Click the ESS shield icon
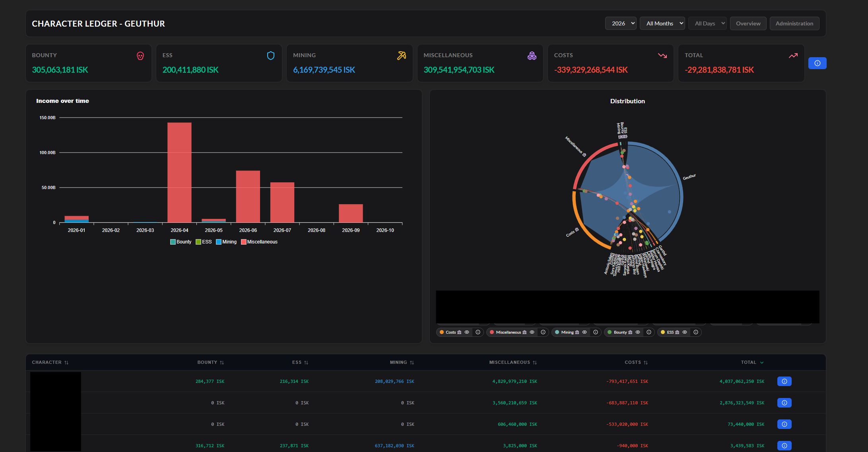Image resolution: width=868 pixels, height=452 pixels. coord(271,56)
